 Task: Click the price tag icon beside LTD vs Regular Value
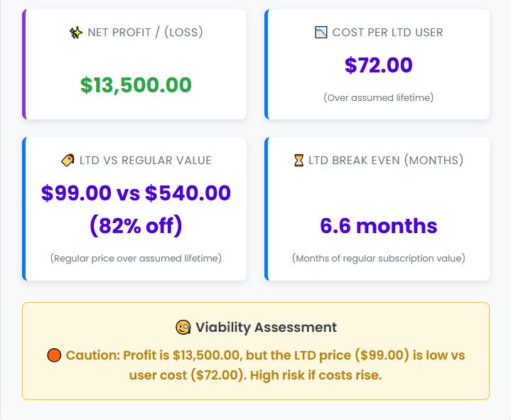point(68,161)
